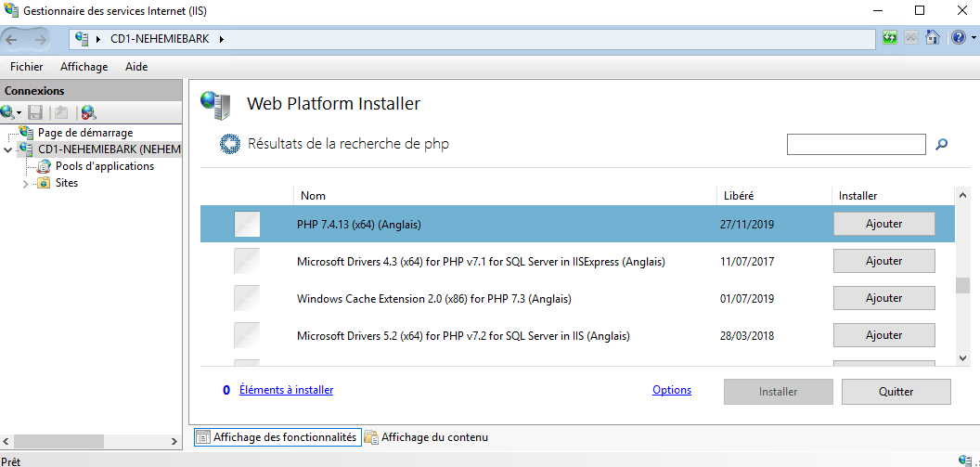Viewport: 980px width, 467px height.
Task: Collapse the CD1-NEHEMIEBARK server node
Action: click(7, 150)
